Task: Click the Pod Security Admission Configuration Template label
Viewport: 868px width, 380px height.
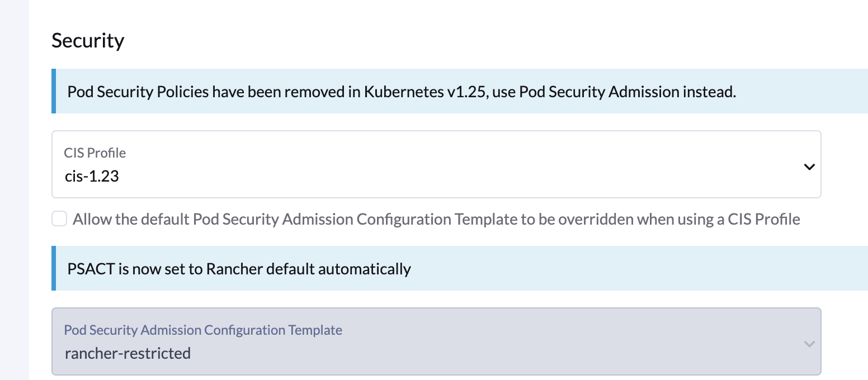Action: pos(204,330)
